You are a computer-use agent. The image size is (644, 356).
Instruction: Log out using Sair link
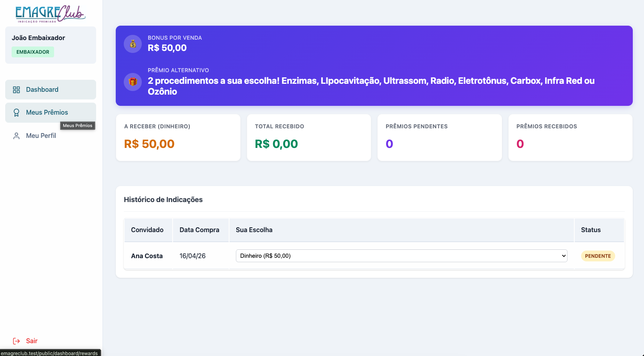(x=32, y=341)
